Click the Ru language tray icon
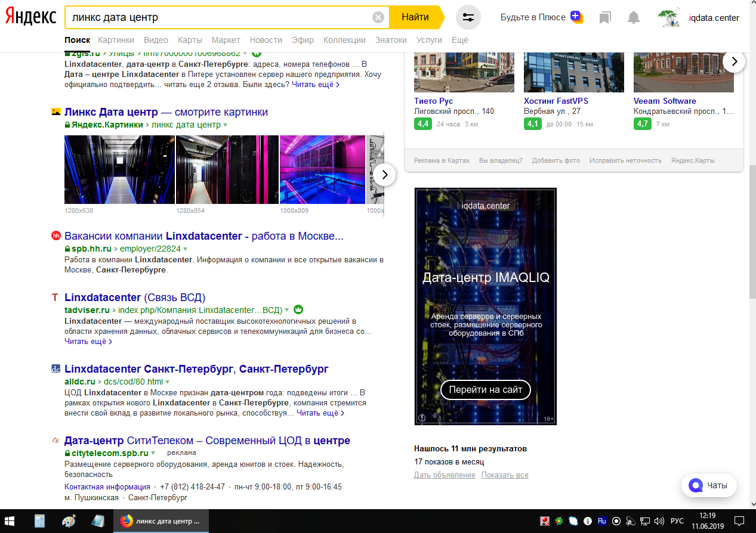756x533 pixels. pyautogui.click(x=602, y=520)
